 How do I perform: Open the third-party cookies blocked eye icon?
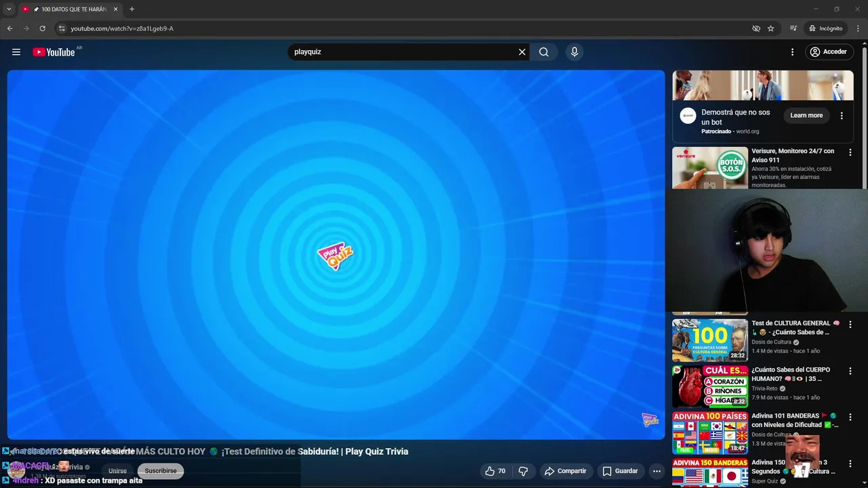[756, 28]
